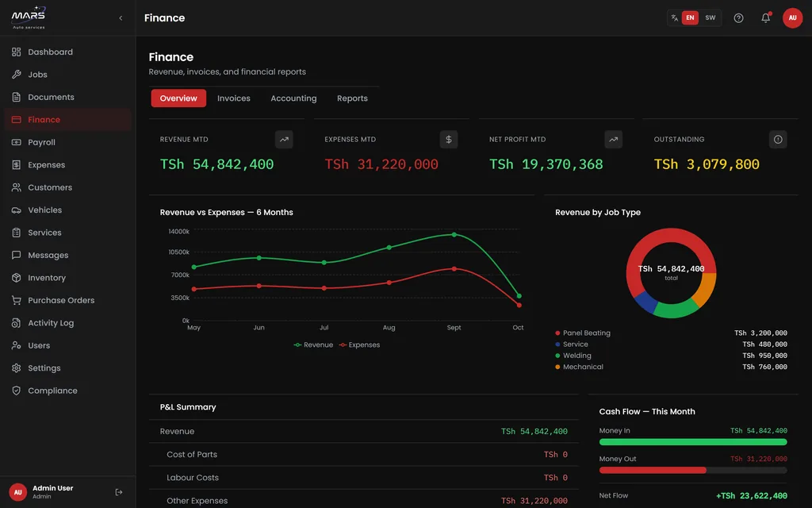The width and height of the screenshot is (812, 508).
Task: Go to Jobs wrench icon
Action: coord(17,75)
